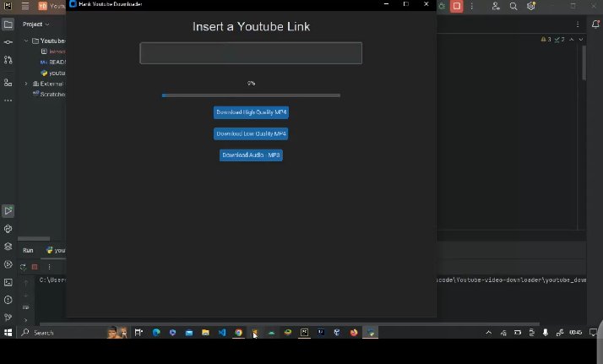Open top toolbar more actions ellipsis
Screen dimensions: 603x364
click(x=472, y=6)
